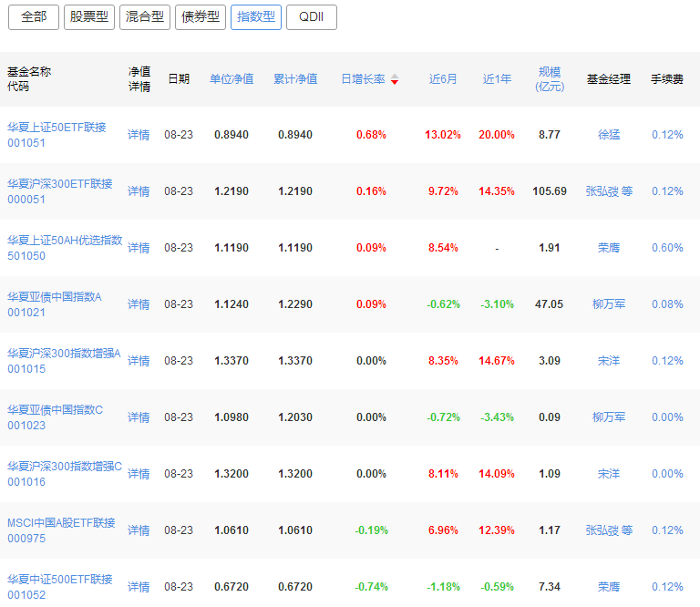Select cumulative net value 1.2290

pos(295,303)
